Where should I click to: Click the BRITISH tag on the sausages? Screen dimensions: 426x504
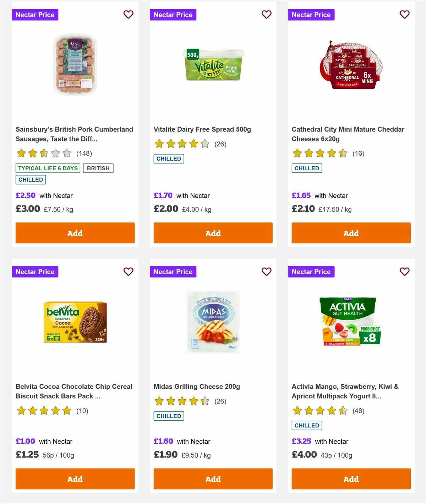click(x=98, y=168)
